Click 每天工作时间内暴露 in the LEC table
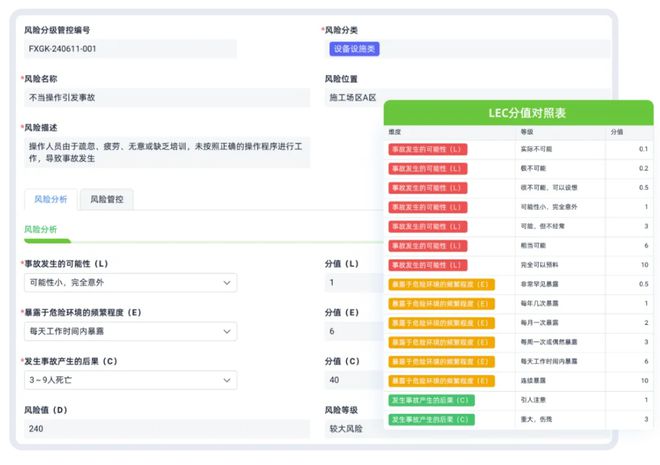The image size is (660, 465). coord(549,361)
